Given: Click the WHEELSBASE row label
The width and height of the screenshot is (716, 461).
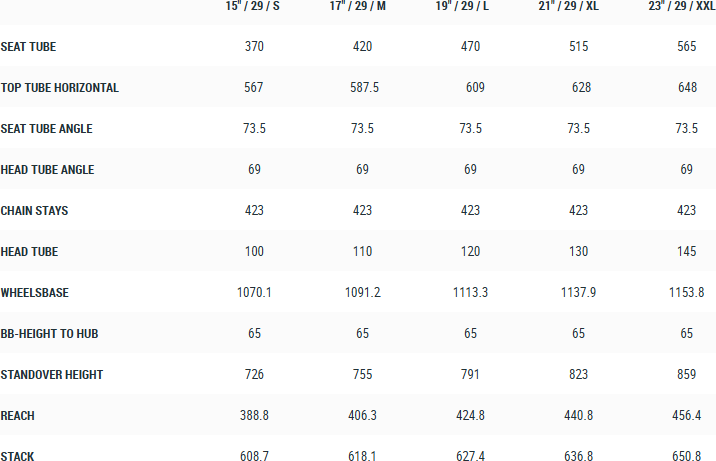Looking at the screenshot, I should click(x=34, y=293).
